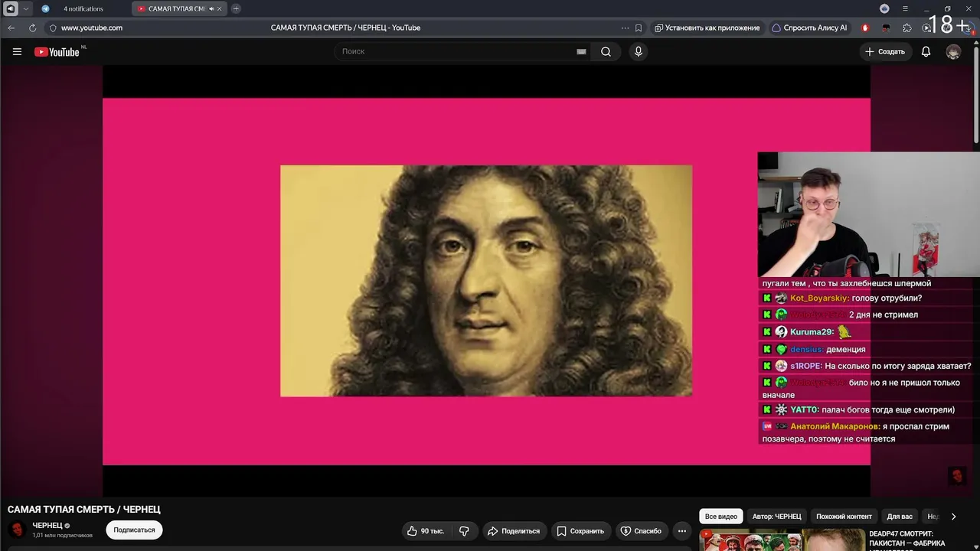Select the Для вас chip

(x=900, y=517)
